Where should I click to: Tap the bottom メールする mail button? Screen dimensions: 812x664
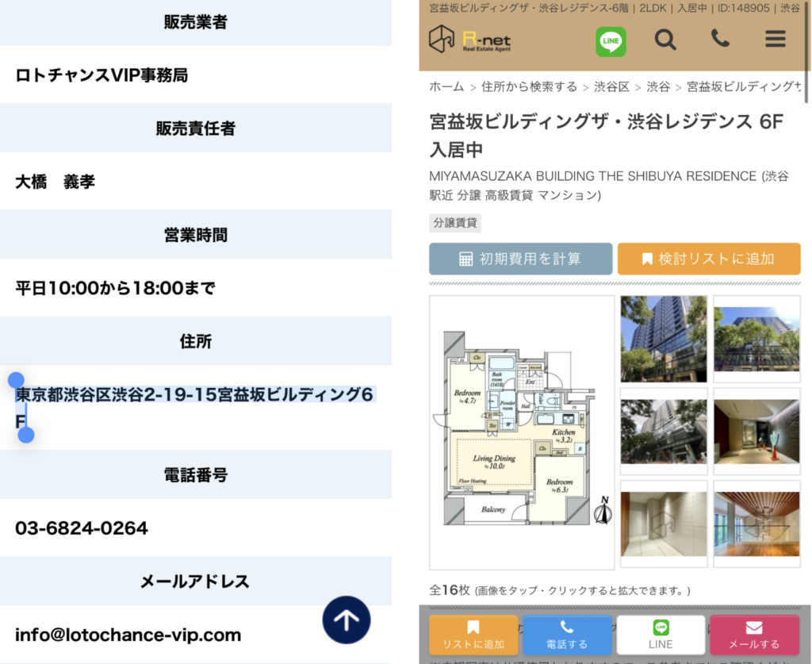[754, 635]
